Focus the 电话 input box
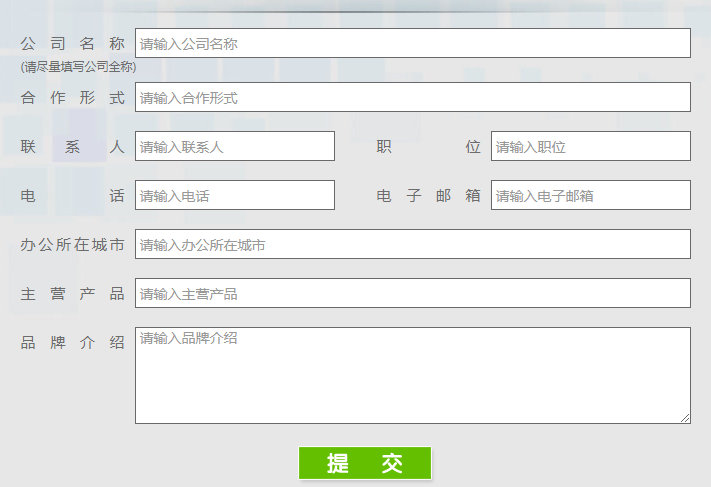711x487 pixels. pos(234,195)
